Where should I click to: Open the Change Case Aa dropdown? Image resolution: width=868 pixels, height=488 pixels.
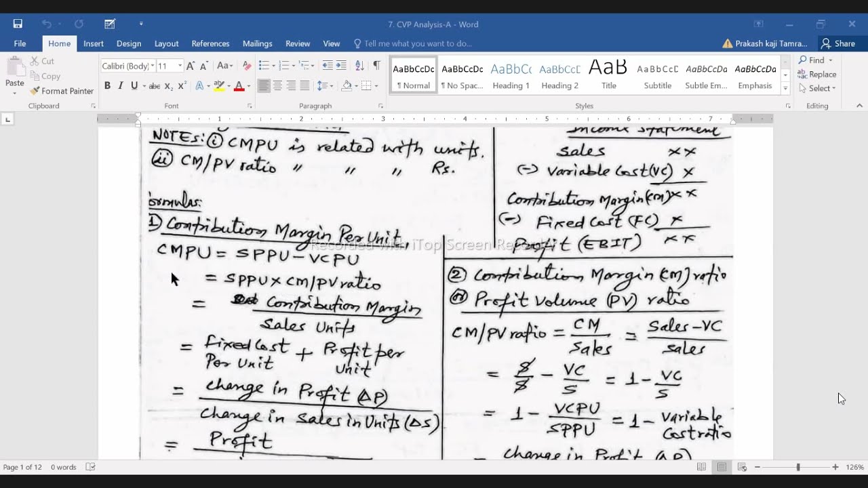coord(224,66)
